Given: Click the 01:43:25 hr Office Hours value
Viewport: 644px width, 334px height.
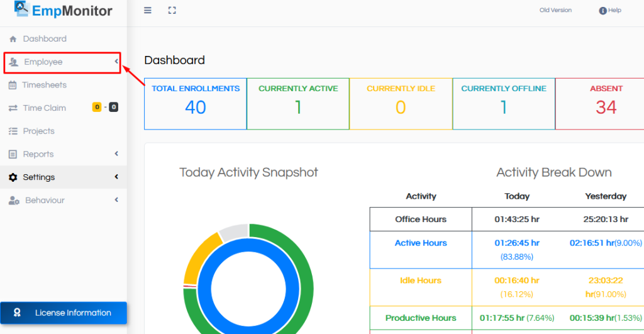Looking at the screenshot, I should (517, 220).
